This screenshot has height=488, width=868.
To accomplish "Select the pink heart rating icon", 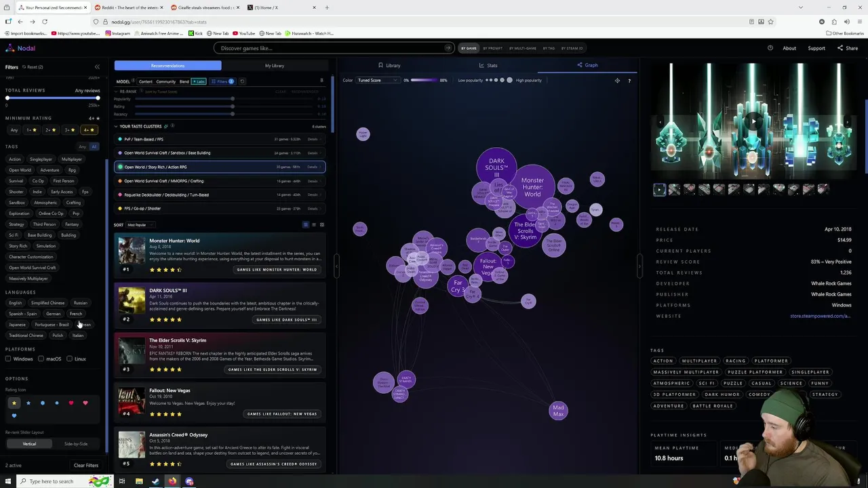I will [x=85, y=403].
